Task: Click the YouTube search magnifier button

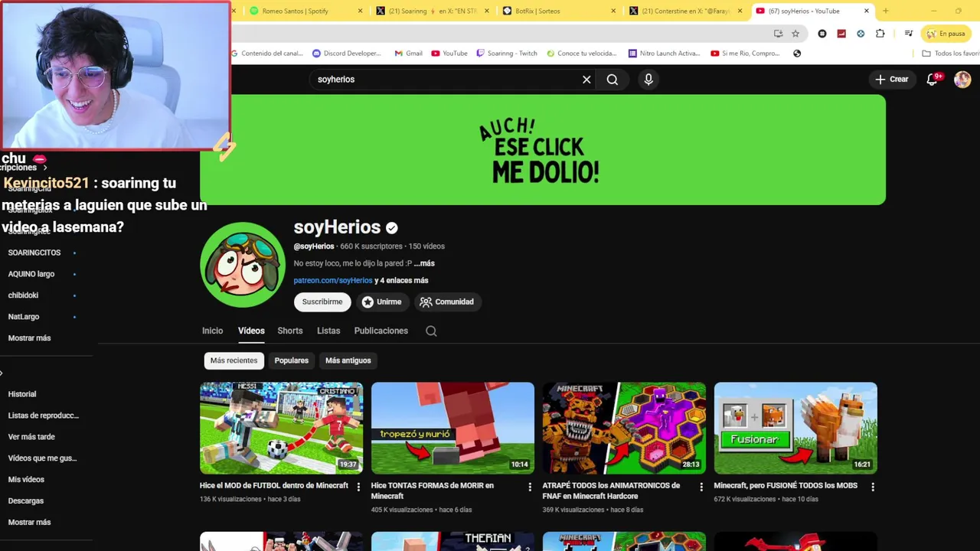Action: (612, 80)
